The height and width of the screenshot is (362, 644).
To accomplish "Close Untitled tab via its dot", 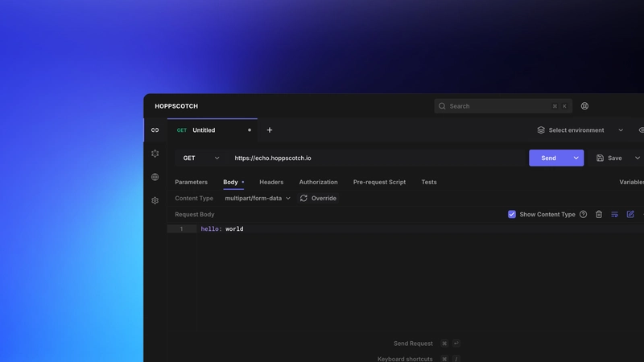I will [x=250, y=130].
